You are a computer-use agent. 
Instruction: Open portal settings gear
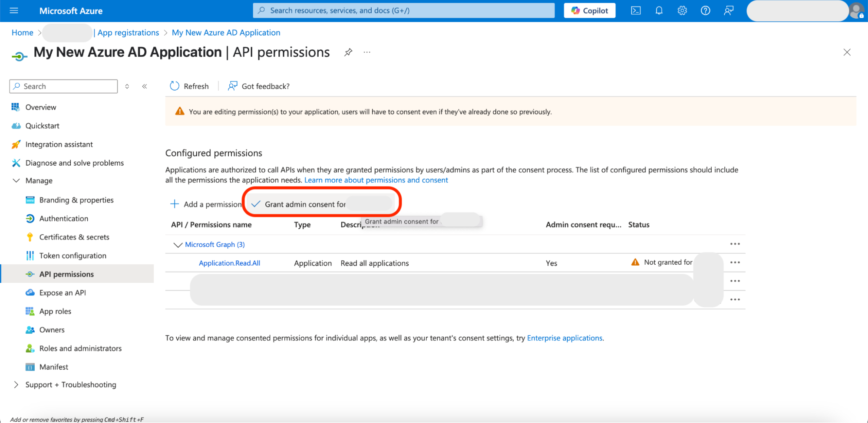coord(682,10)
